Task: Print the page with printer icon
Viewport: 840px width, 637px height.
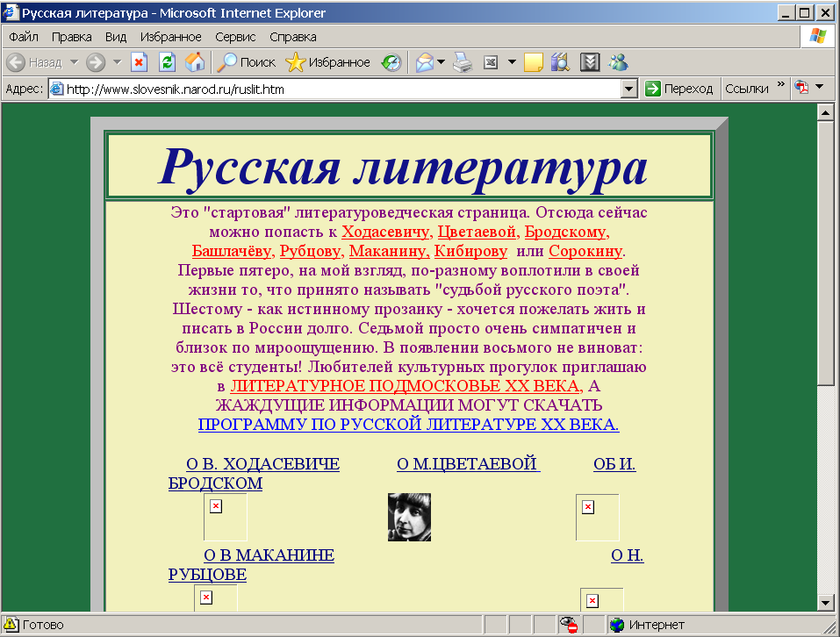Action: 463,62
